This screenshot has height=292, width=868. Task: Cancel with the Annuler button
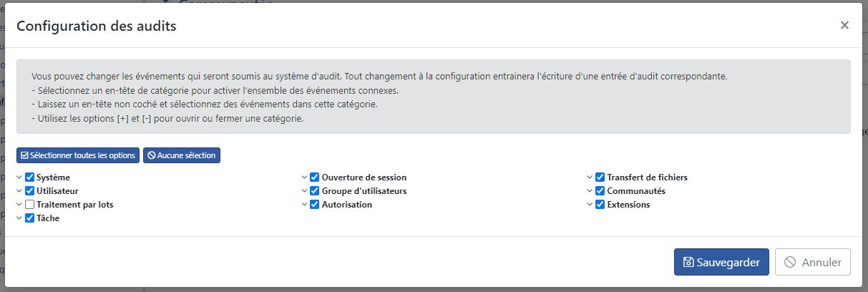pos(813,262)
